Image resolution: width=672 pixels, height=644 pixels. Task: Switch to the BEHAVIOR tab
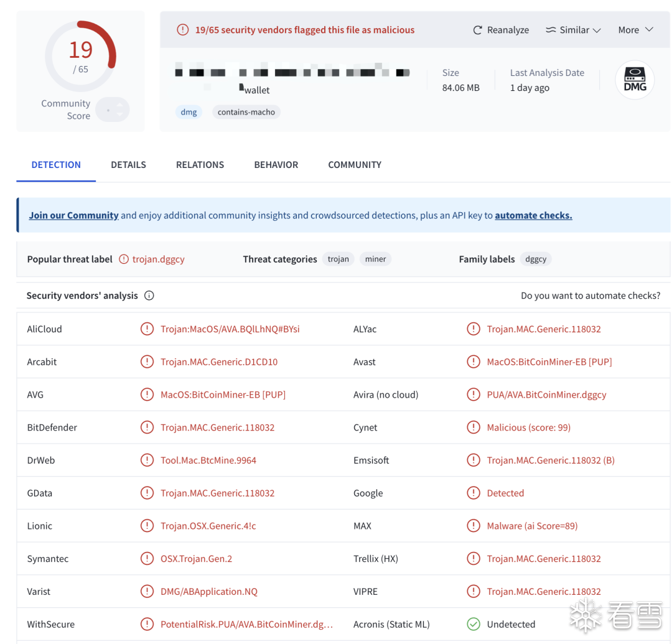tap(276, 165)
